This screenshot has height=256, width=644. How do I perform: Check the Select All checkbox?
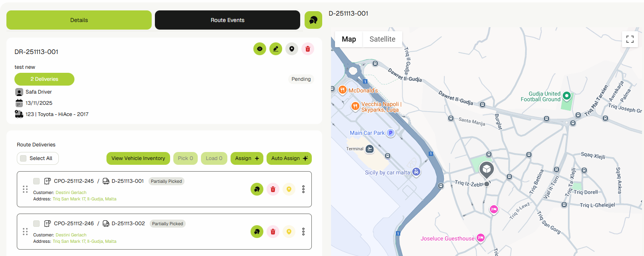click(24, 158)
